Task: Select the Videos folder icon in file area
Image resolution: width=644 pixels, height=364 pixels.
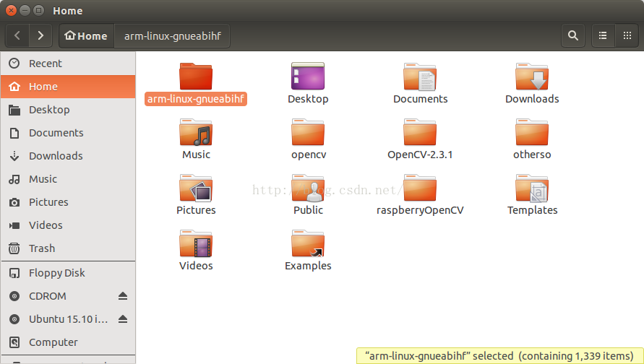Action: click(x=196, y=243)
